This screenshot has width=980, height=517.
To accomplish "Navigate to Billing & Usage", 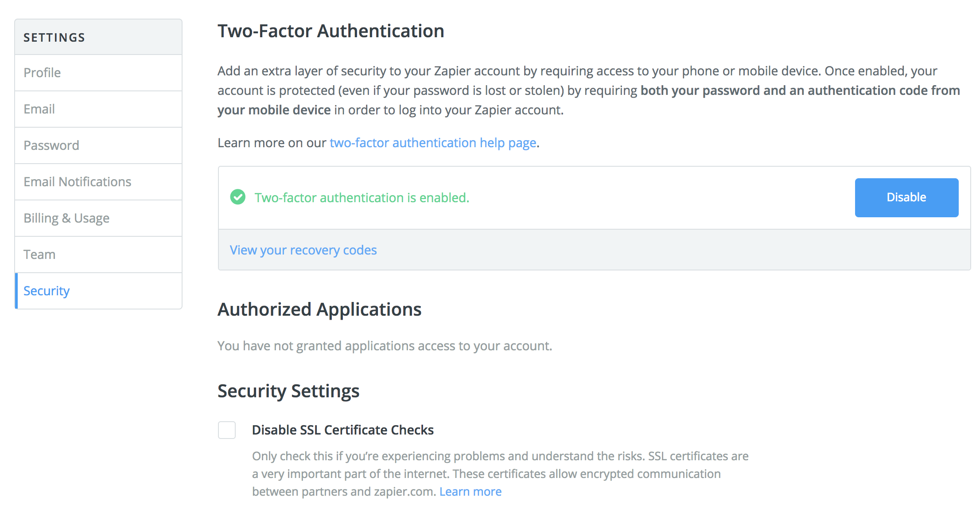I will 98,218.
